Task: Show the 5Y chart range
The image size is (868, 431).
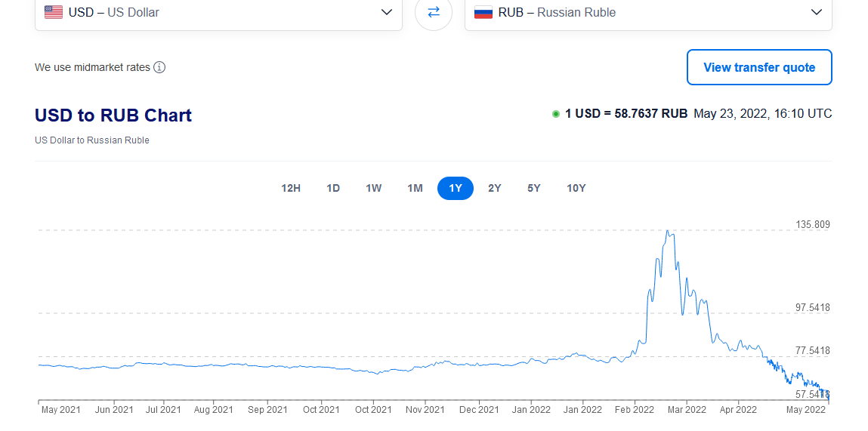Action: (x=534, y=188)
